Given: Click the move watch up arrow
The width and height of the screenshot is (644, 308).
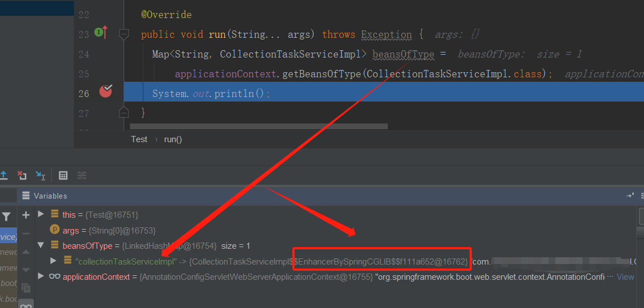Looking at the screenshot, I should pos(26,252).
